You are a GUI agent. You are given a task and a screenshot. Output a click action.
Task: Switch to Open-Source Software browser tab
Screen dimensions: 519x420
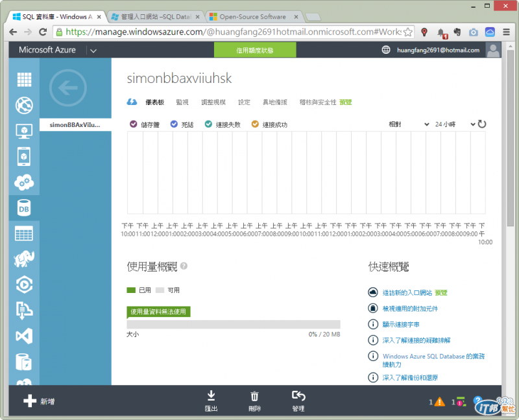click(x=252, y=17)
